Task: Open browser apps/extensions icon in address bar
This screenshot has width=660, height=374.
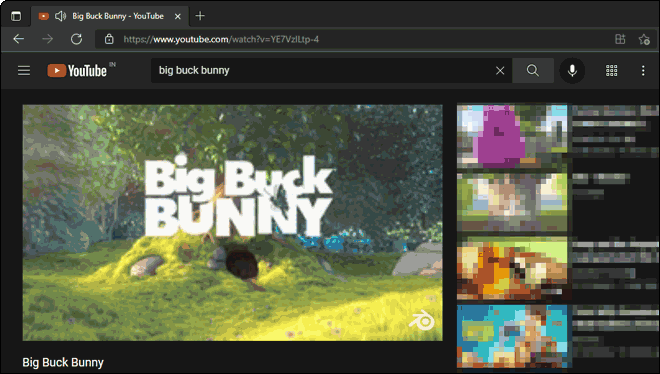Action: pyautogui.click(x=620, y=39)
